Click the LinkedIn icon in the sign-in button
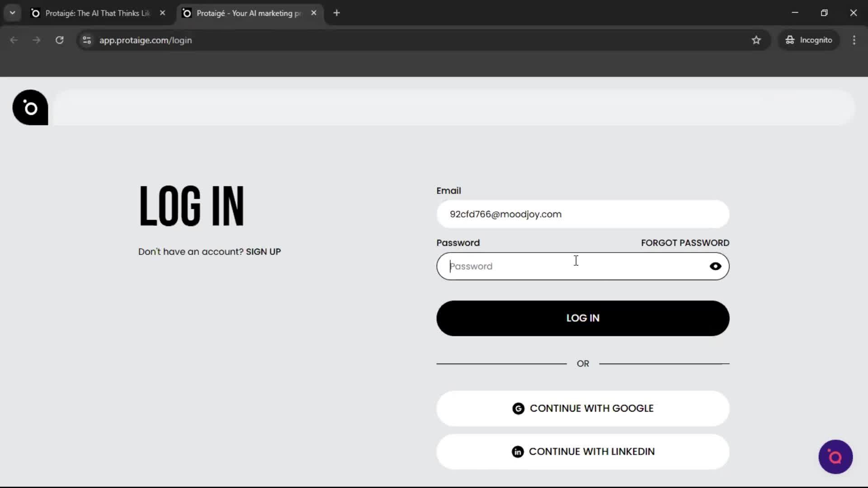 point(518,451)
